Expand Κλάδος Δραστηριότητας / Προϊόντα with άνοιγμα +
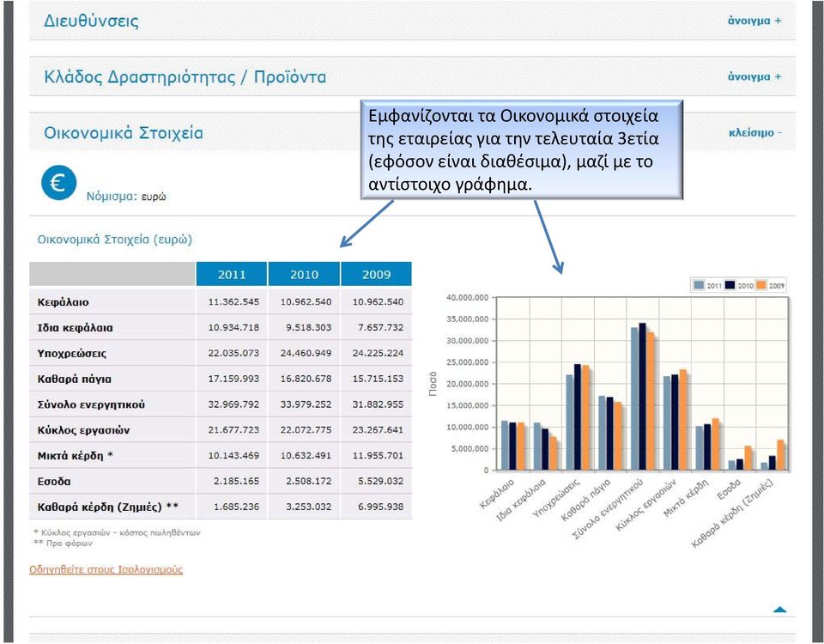824x644 pixels. (x=754, y=76)
